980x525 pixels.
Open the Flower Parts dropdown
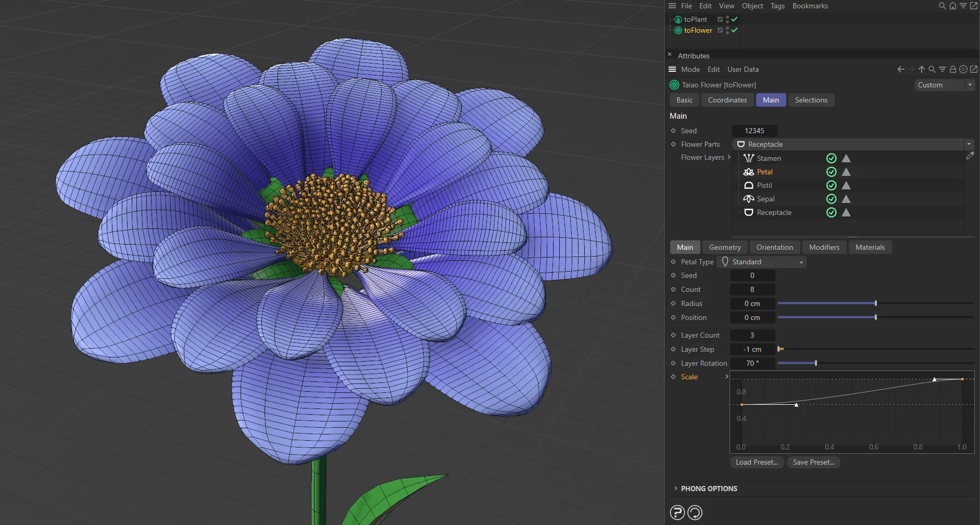point(969,144)
